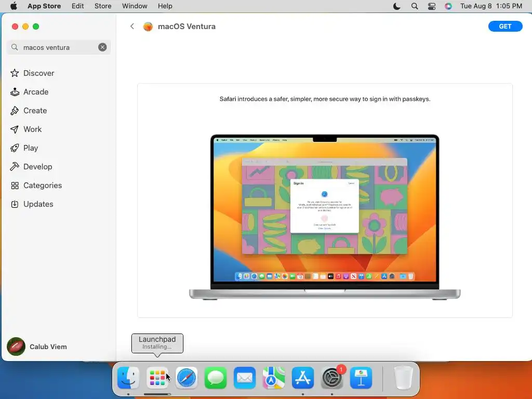Image resolution: width=532 pixels, height=399 pixels.
Task: Open Messages from the Dock
Action: tap(216, 378)
